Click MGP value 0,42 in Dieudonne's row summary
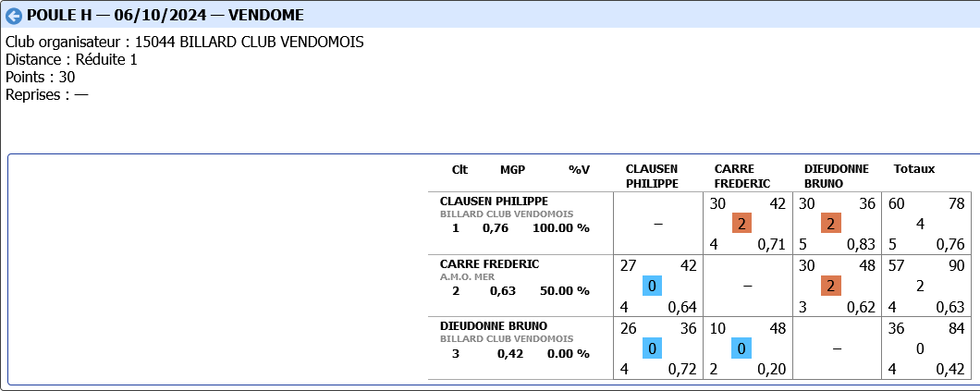This screenshot has height=391, width=980. pos(510,353)
